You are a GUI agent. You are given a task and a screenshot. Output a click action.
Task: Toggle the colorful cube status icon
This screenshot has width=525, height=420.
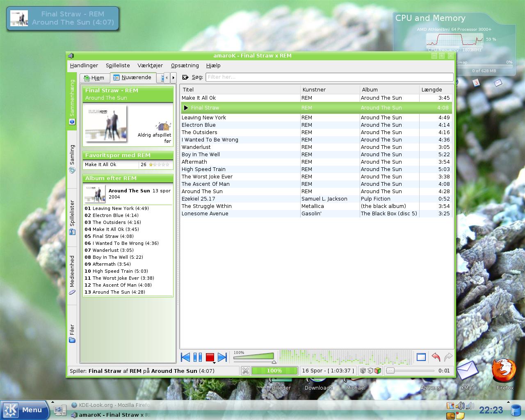coord(378,371)
